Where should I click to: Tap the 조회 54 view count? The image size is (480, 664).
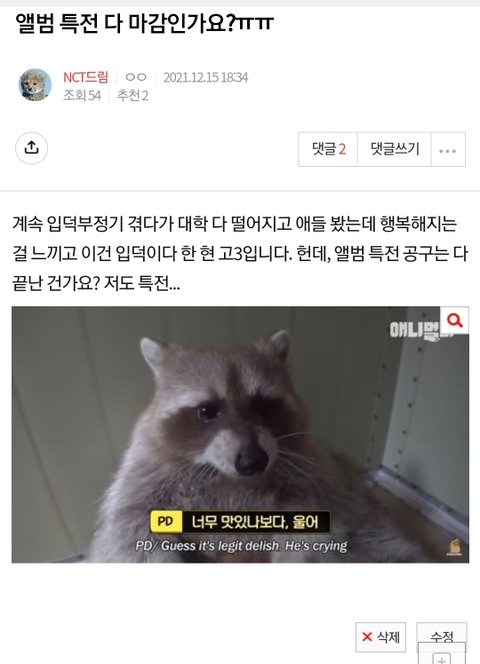point(82,95)
